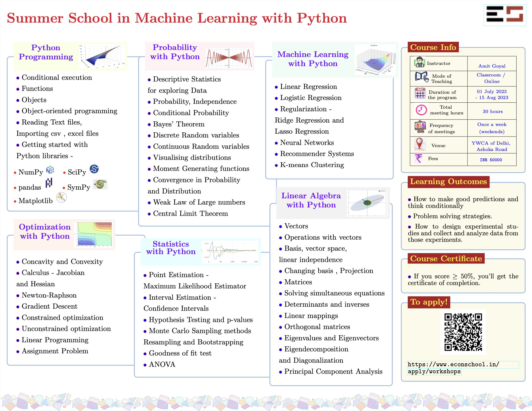Click the Object-oriented programming bullet

[x=67, y=111]
